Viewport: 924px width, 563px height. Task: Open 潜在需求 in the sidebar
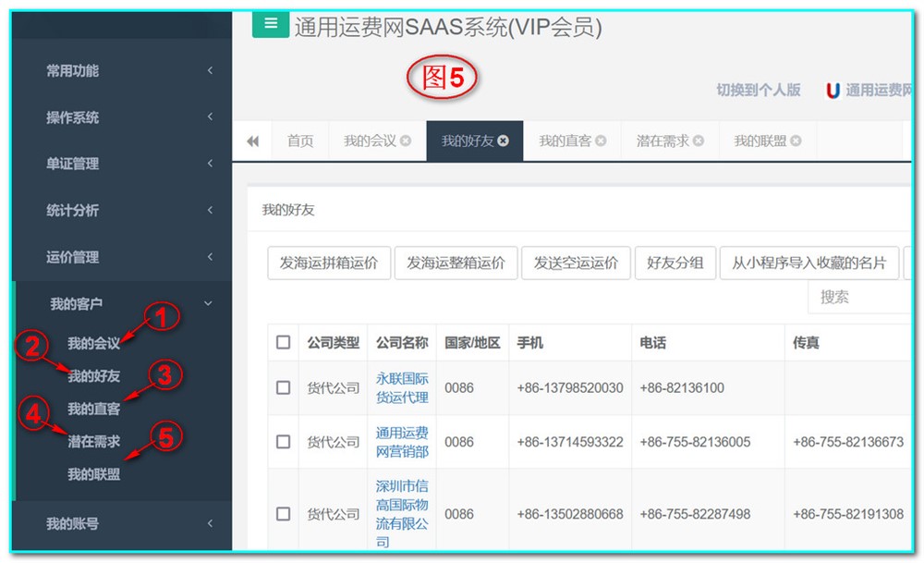click(x=93, y=442)
